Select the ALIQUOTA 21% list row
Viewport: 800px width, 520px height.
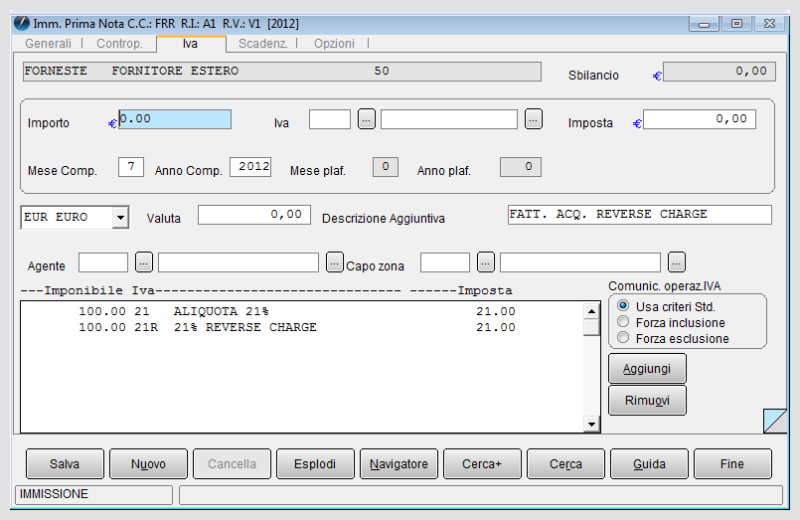tap(302, 311)
